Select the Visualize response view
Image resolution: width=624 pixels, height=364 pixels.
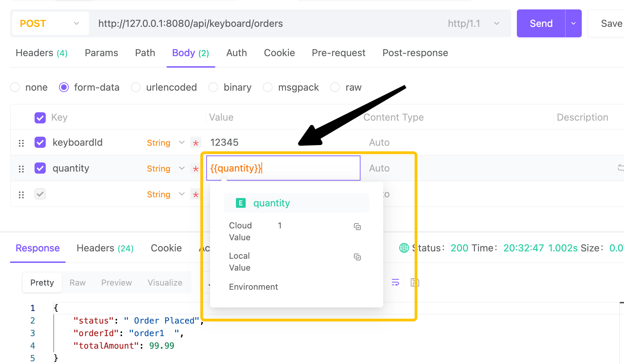pos(165,282)
